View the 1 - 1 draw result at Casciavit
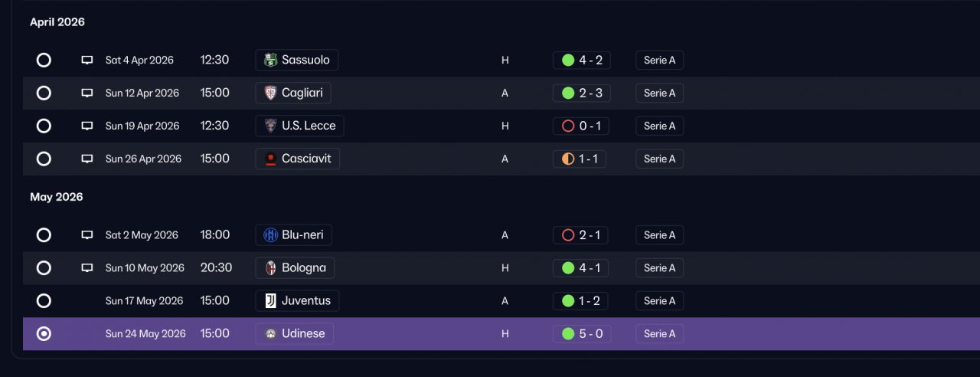The image size is (980, 377). (580, 159)
